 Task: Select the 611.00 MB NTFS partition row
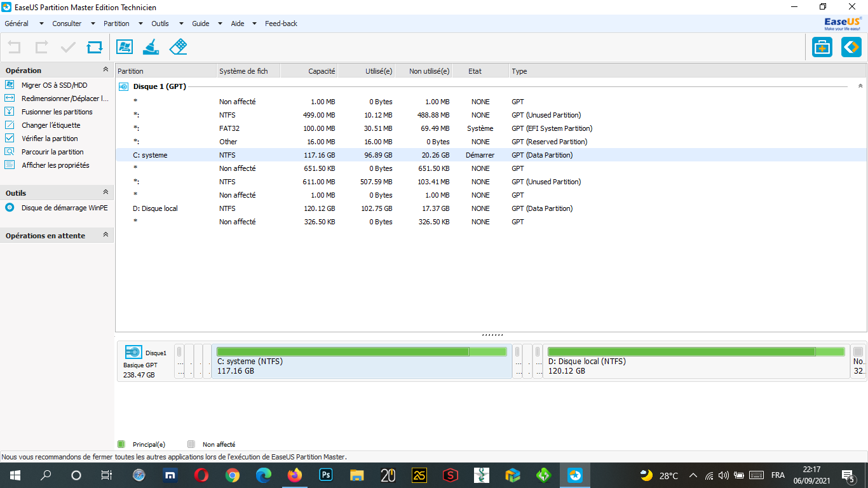point(491,182)
